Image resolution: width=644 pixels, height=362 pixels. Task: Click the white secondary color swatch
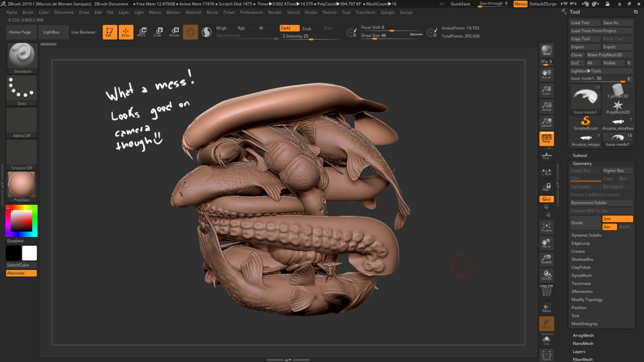click(30, 253)
